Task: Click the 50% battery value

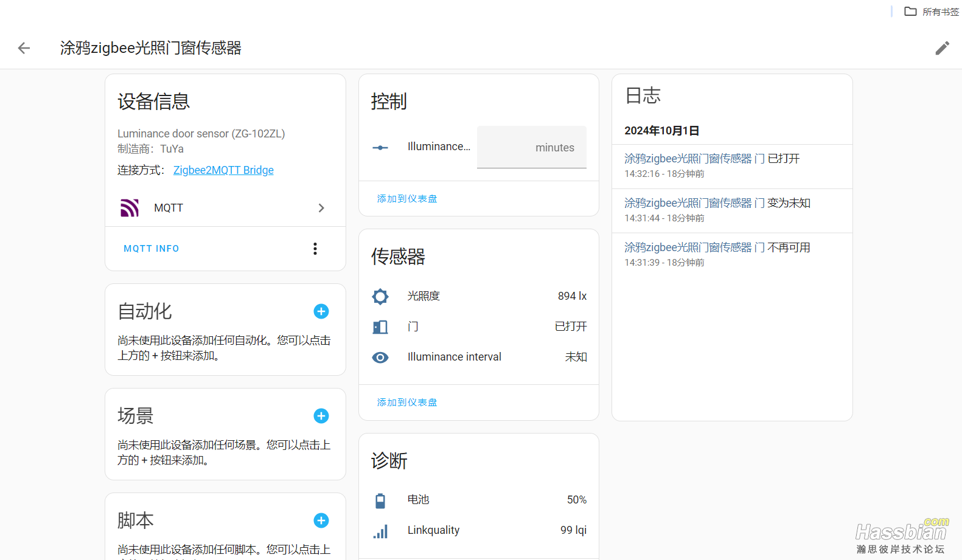Action: tap(577, 500)
